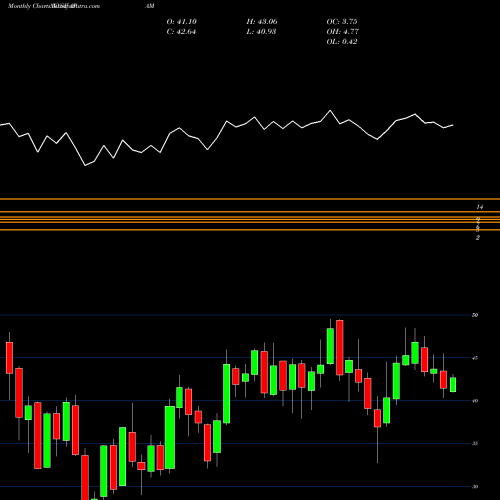Select the 30 price axis label
500x500 pixels.
(475, 487)
